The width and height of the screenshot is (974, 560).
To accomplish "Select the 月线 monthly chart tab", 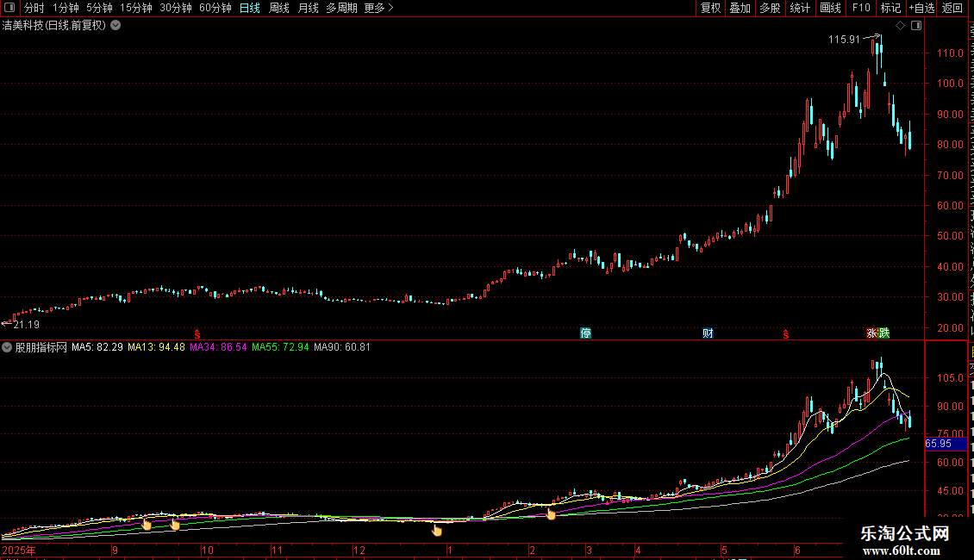I will pyautogui.click(x=308, y=8).
